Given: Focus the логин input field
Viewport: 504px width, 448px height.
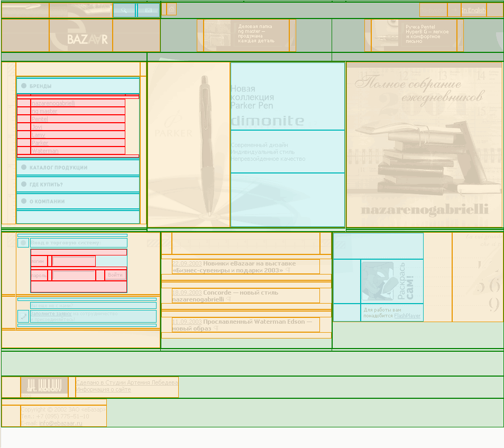Looking at the screenshot, I should pyautogui.click(x=74, y=261).
